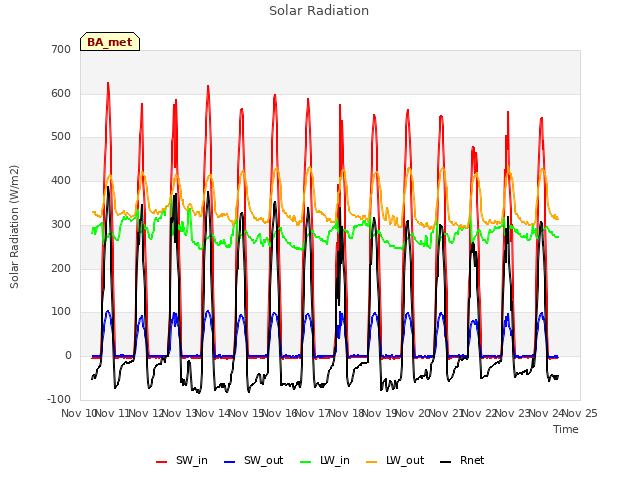This screenshot has width=640, height=480.
Task: Click orange LW_out legend color marker
Action: tap(372, 462)
